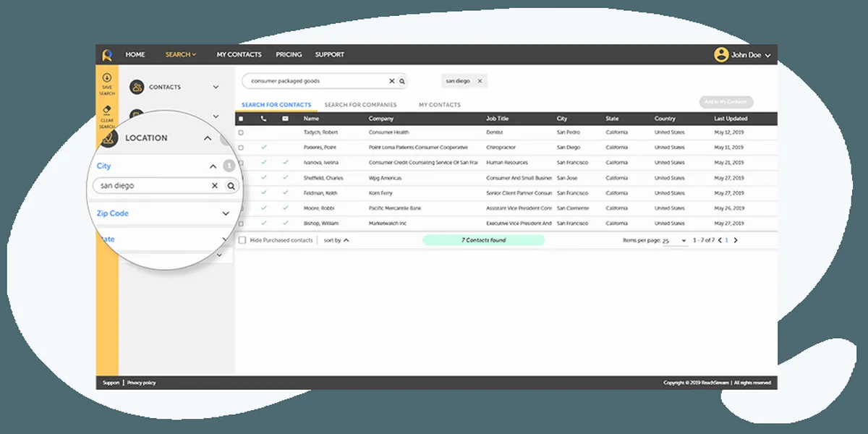
Task: Expand the Zip Code filter
Action: click(226, 213)
